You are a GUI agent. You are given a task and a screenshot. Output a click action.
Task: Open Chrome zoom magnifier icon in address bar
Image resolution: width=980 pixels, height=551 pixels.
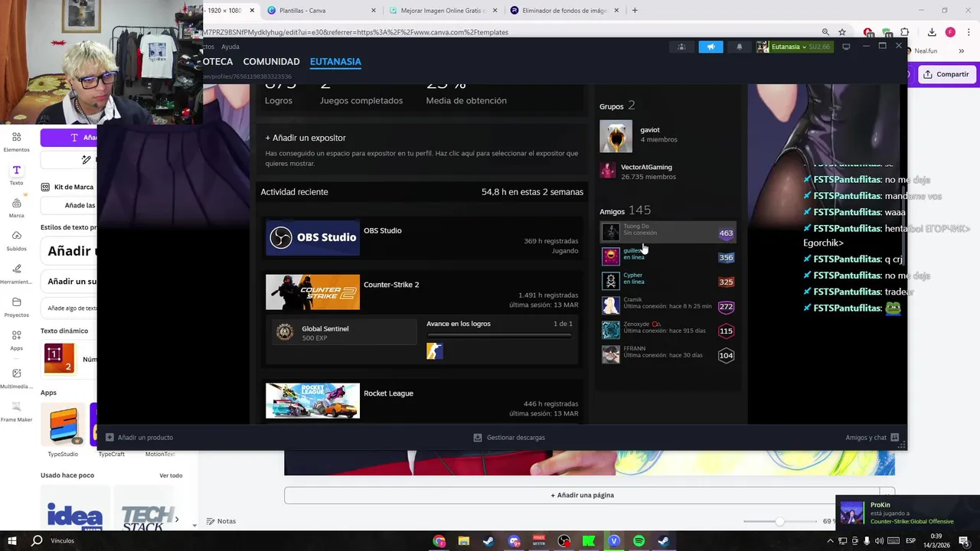[825, 32]
